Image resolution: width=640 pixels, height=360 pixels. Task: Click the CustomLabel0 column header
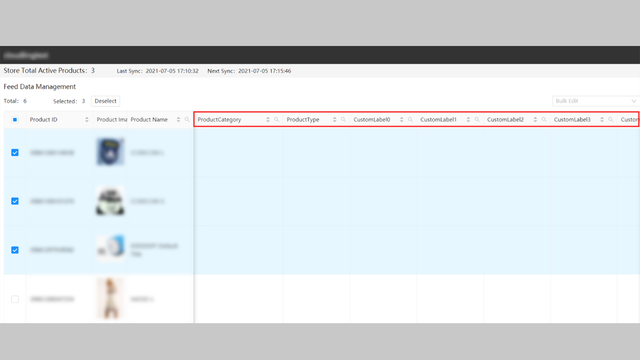372,120
